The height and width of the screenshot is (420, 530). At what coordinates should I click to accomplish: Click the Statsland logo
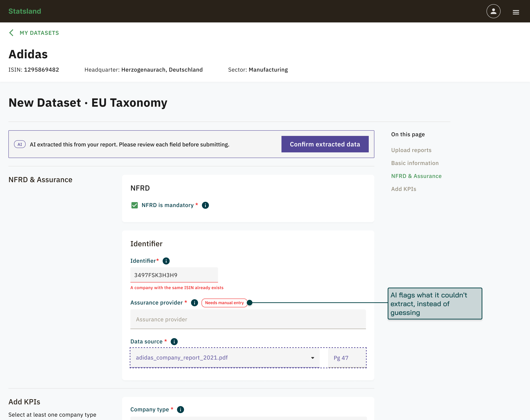tap(25, 11)
